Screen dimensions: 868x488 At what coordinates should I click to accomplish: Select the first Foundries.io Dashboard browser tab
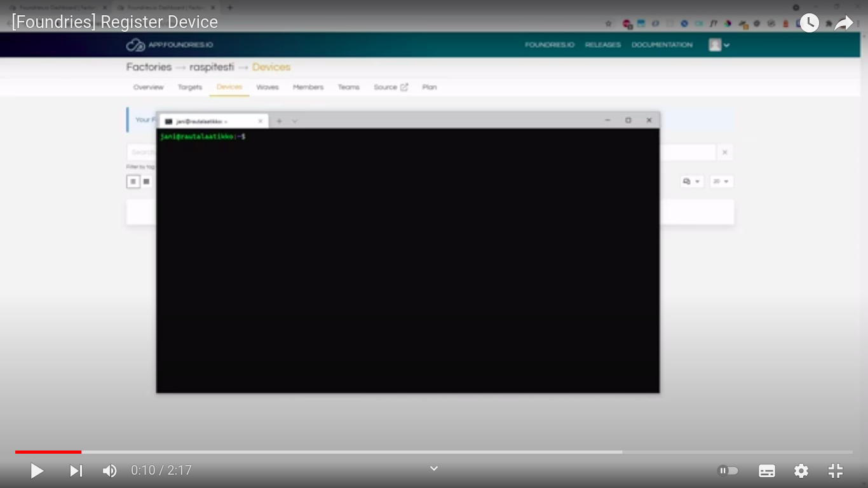point(58,8)
